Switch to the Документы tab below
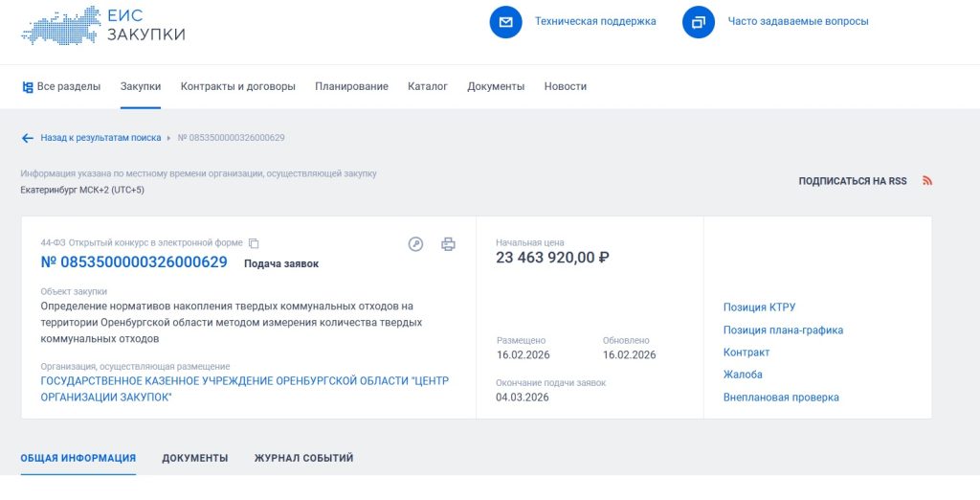980x500 pixels. [195, 458]
